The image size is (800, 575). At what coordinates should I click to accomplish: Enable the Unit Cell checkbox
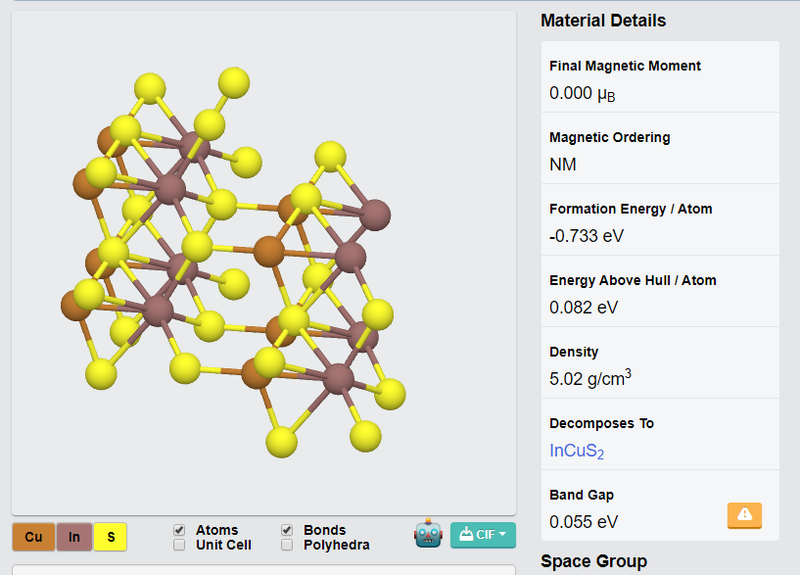[x=179, y=545]
